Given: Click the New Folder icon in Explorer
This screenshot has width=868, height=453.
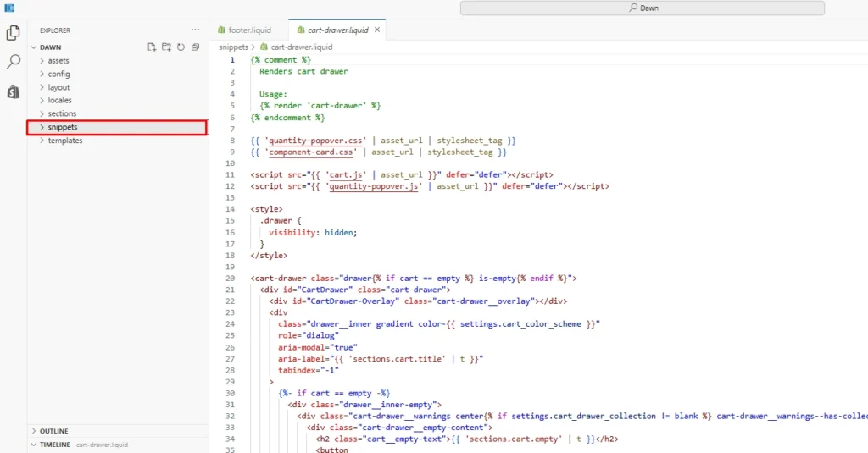Looking at the screenshot, I should pos(166,47).
